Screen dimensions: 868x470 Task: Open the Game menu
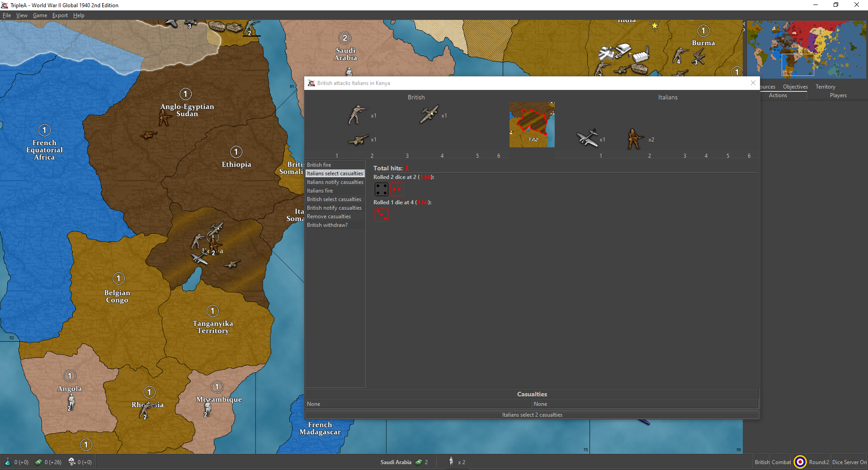coord(40,15)
